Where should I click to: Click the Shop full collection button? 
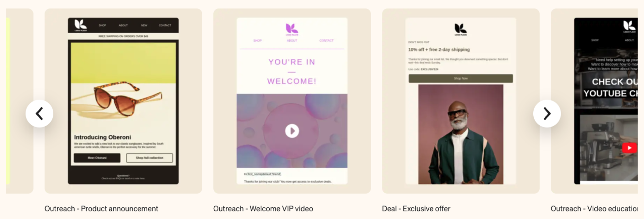click(150, 158)
